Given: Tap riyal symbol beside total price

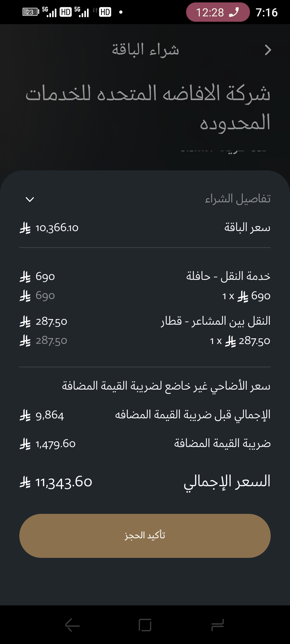Looking at the screenshot, I should pos(25,482).
